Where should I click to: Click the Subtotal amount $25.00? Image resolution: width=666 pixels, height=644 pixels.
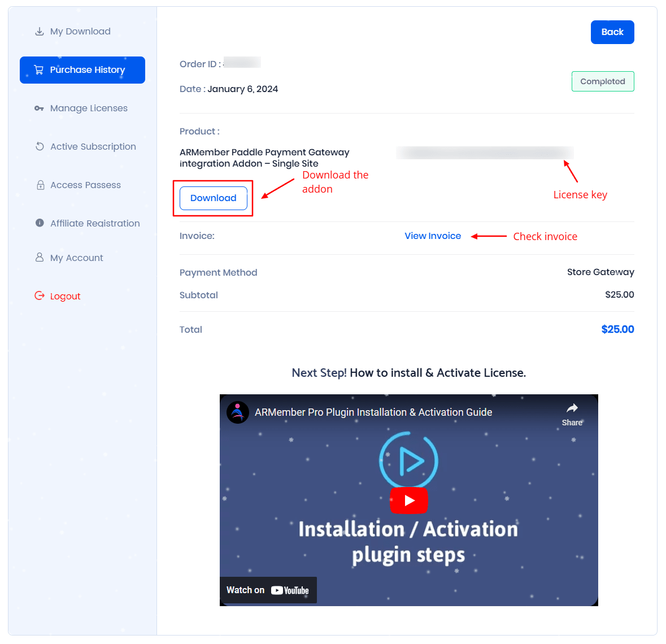tap(619, 295)
